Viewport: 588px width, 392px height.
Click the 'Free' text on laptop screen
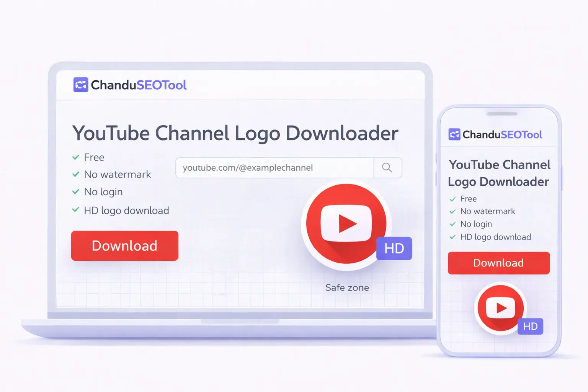[94, 157]
